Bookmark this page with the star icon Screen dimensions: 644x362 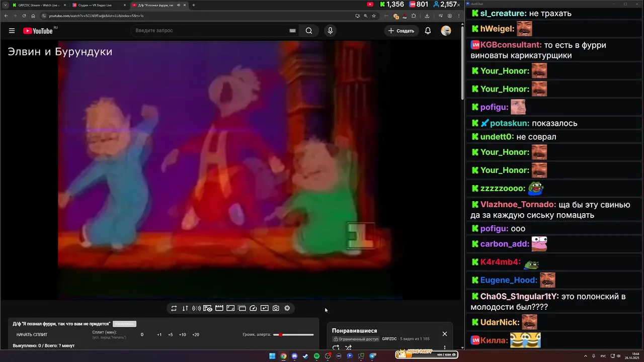[374, 16]
